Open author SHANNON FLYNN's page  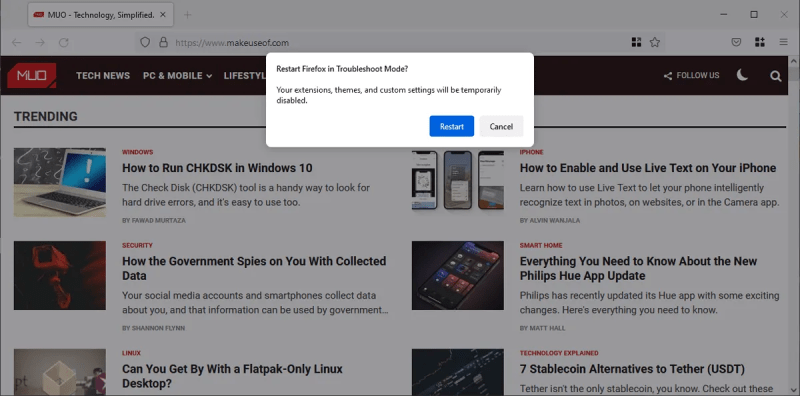pos(158,328)
